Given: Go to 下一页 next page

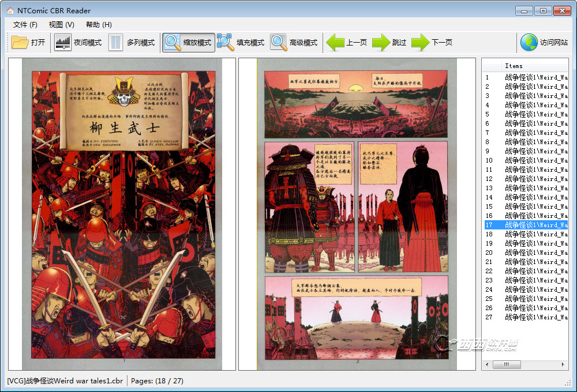Looking at the screenshot, I should 442,42.
